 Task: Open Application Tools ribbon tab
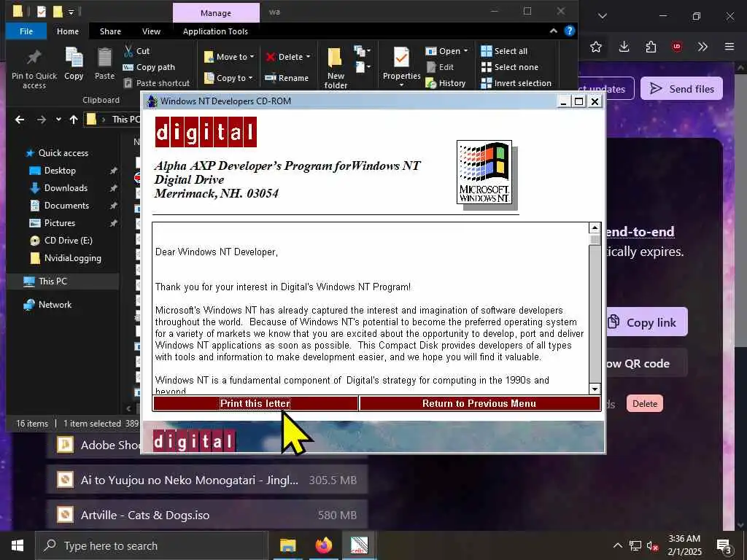[215, 31]
